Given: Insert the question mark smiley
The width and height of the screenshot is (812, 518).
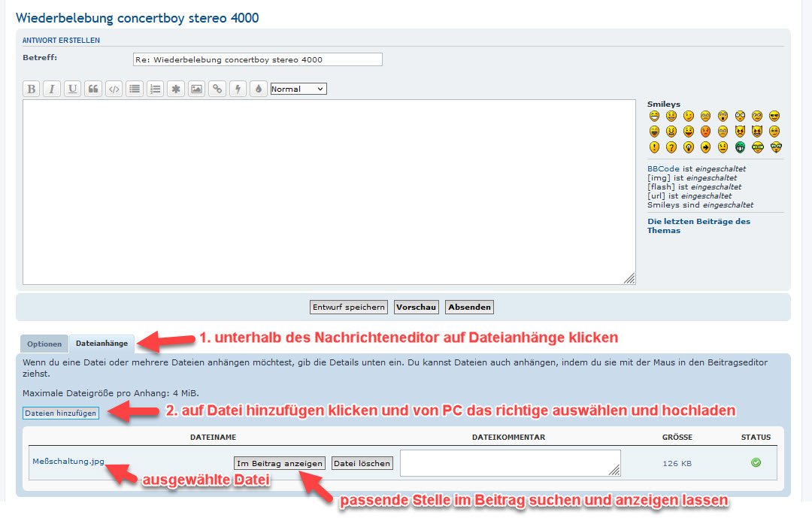Looking at the screenshot, I should (671, 147).
